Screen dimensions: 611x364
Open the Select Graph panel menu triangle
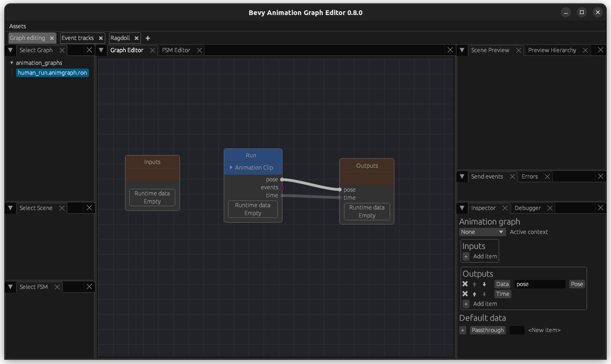10,50
